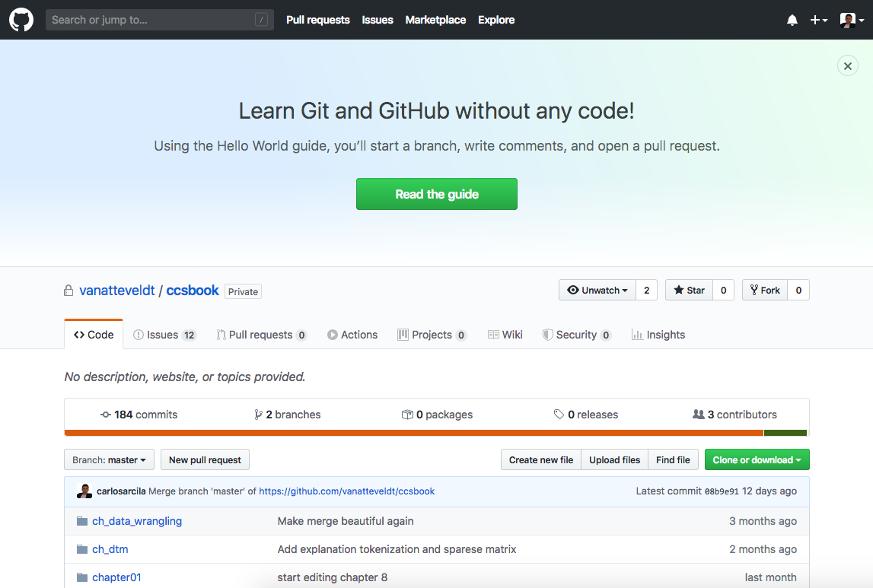
Task: Open Explore in top navigation
Action: (x=496, y=20)
